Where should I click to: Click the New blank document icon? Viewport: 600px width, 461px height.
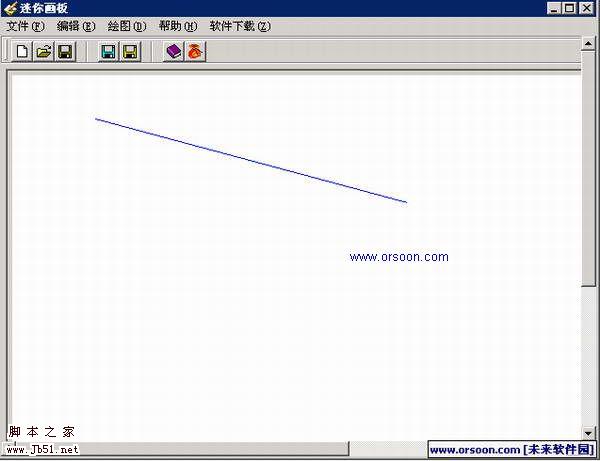click(x=22, y=51)
